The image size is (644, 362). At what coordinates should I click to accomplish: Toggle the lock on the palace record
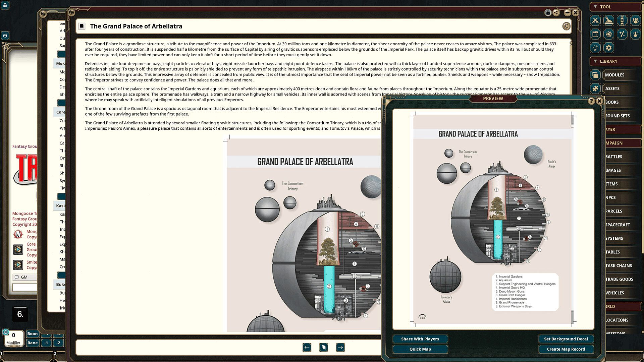pyautogui.click(x=548, y=13)
